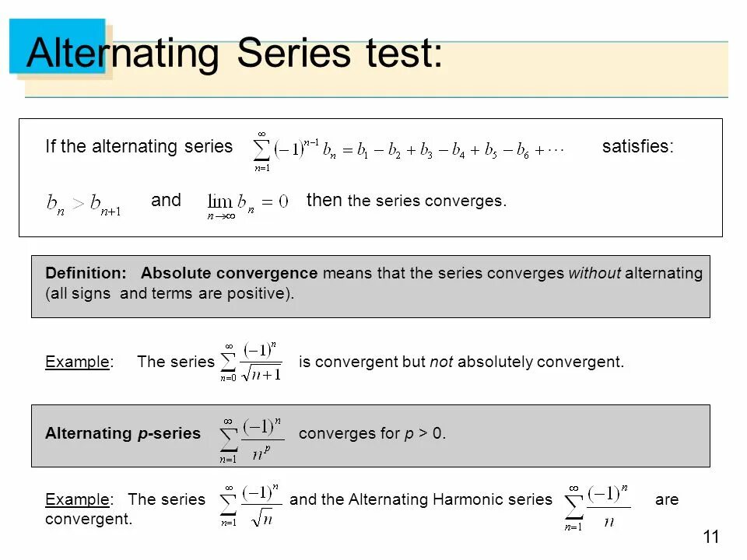Image resolution: width=747 pixels, height=560 pixels.
Task: Click the series formula over square root n
Action: 251,506
